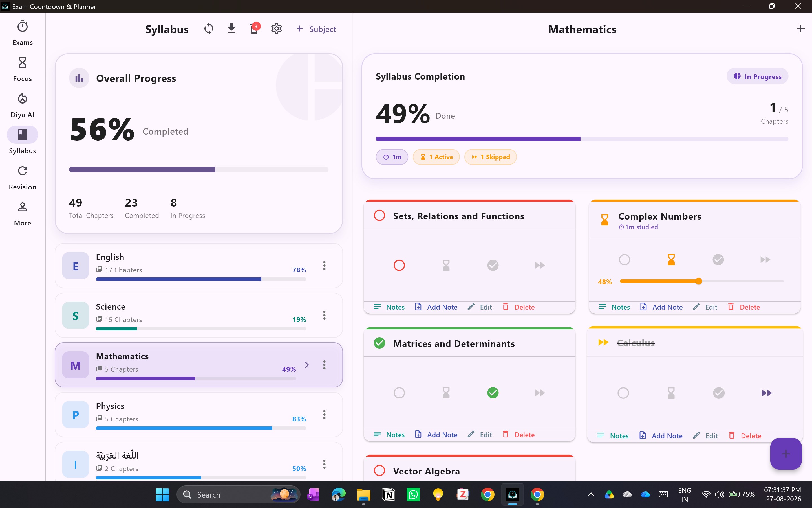The width and height of the screenshot is (812, 508).
Task: Open Diya AI from the sidebar
Action: pyautogui.click(x=23, y=105)
